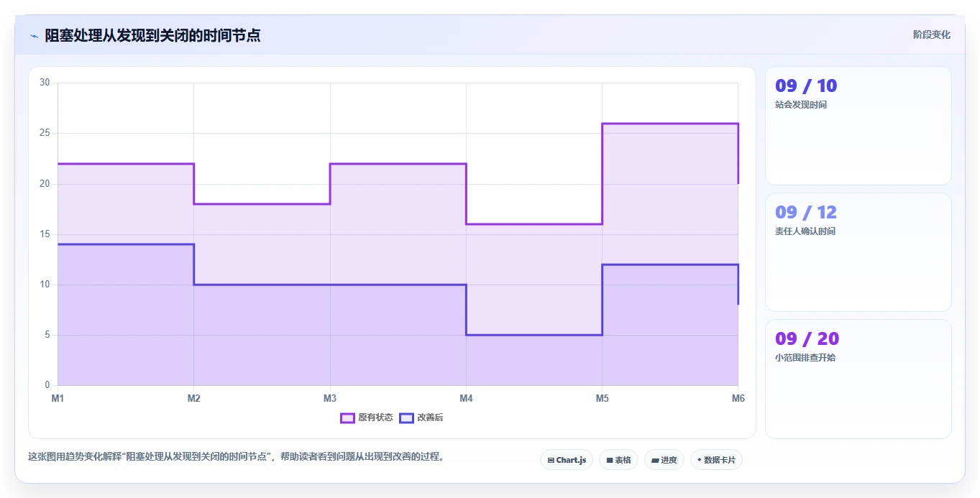
Task: Open the 09 / 10 站会发现时间 card
Action: (858, 126)
